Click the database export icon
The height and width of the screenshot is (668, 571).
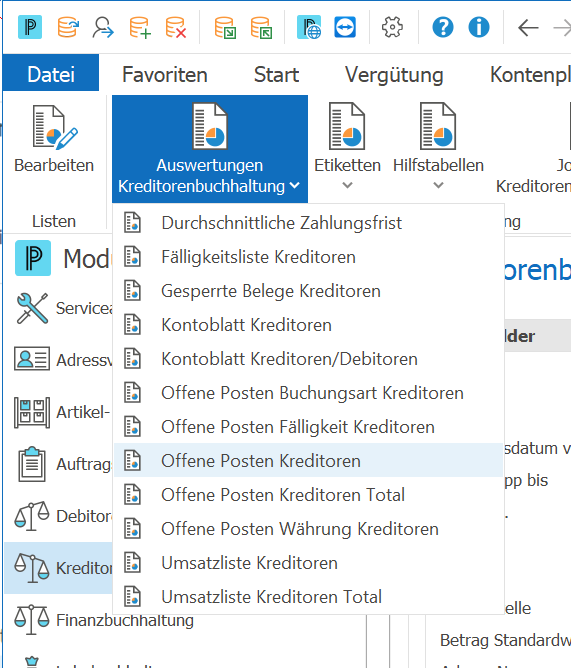(x=261, y=27)
